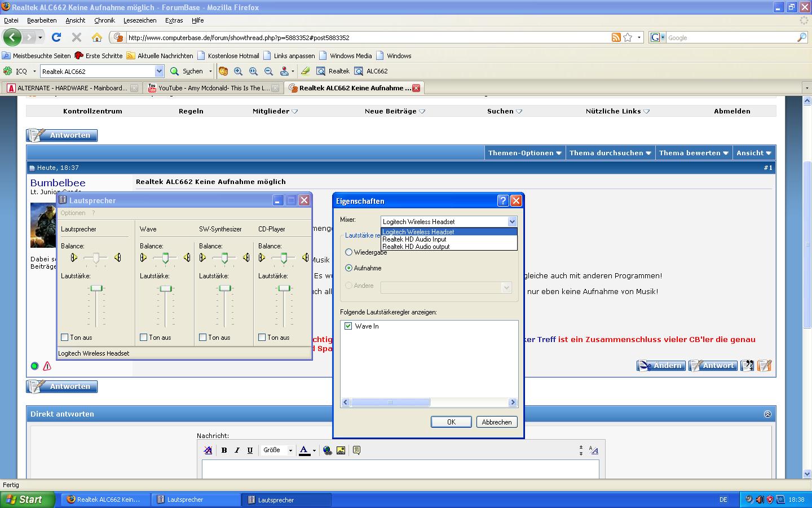Open the Optionen menu in Lautsprecher window

[73, 213]
